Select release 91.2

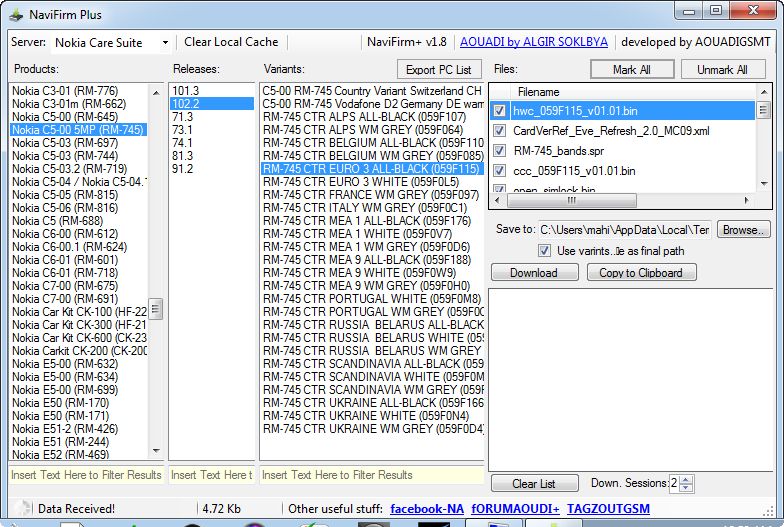[x=212, y=168]
